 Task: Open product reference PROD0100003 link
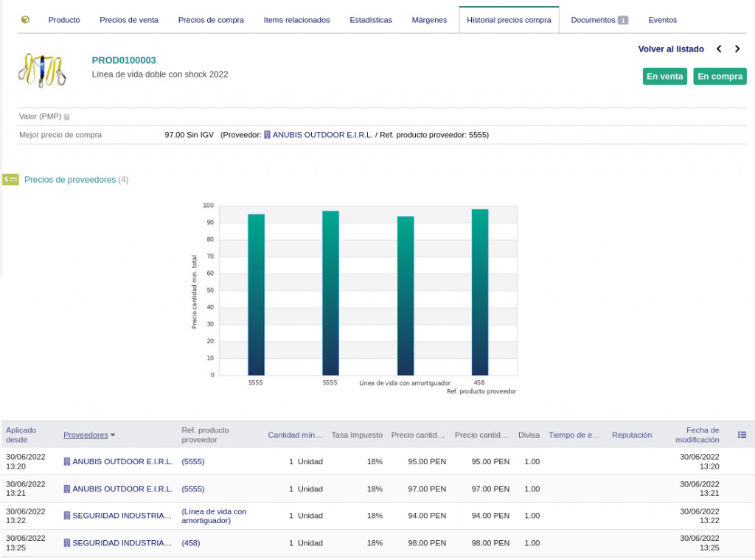point(124,60)
